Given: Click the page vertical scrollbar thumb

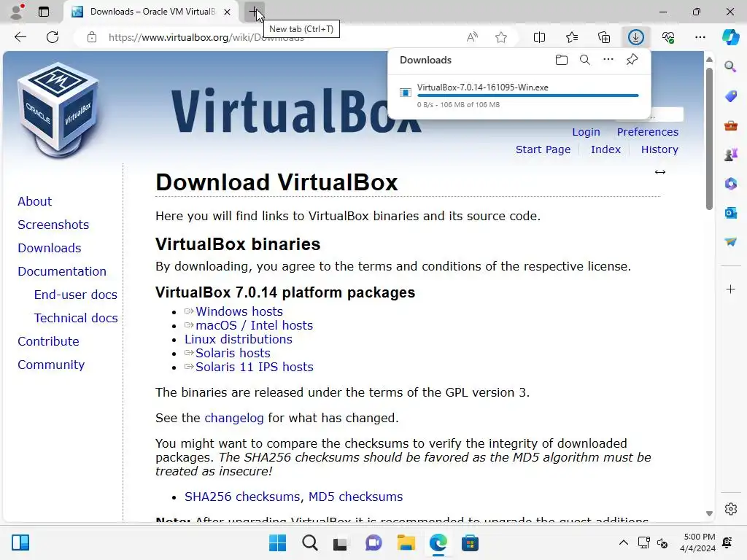Looking at the screenshot, I should point(709,139).
